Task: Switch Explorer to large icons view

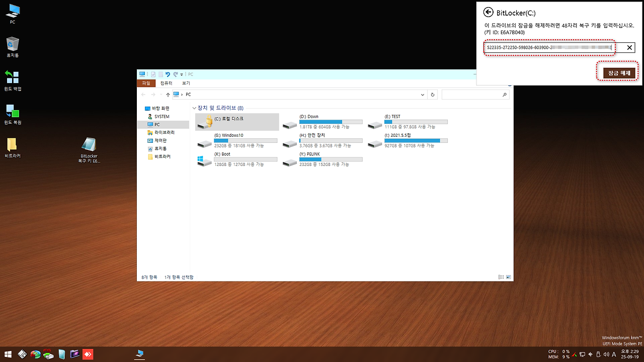Action: click(x=508, y=277)
